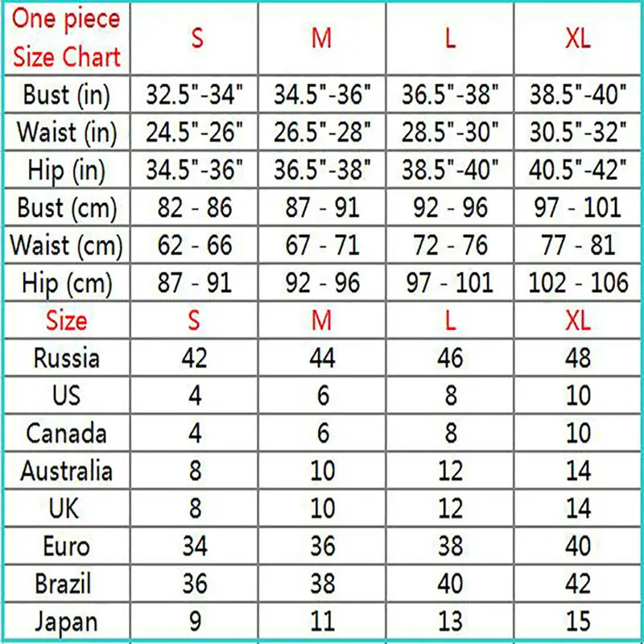Select the Waist (cm) value 72 - 76
The height and width of the screenshot is (644, 644).
450,246
